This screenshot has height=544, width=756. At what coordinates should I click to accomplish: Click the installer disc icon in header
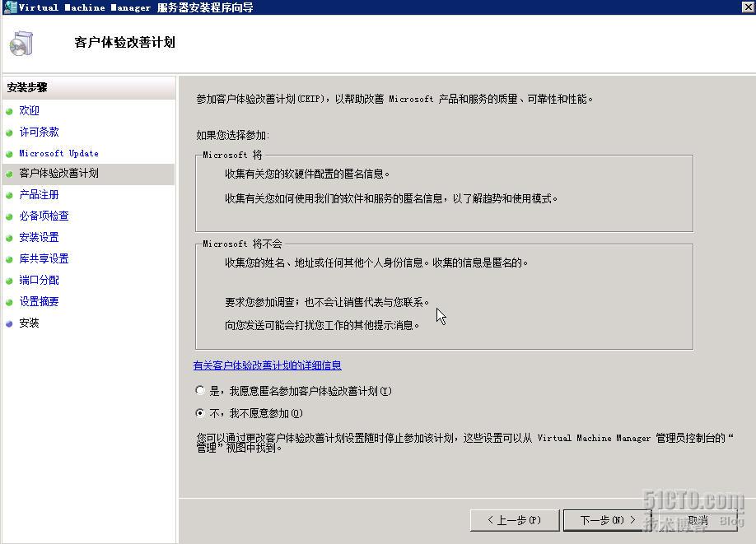[x=21, y=44]
